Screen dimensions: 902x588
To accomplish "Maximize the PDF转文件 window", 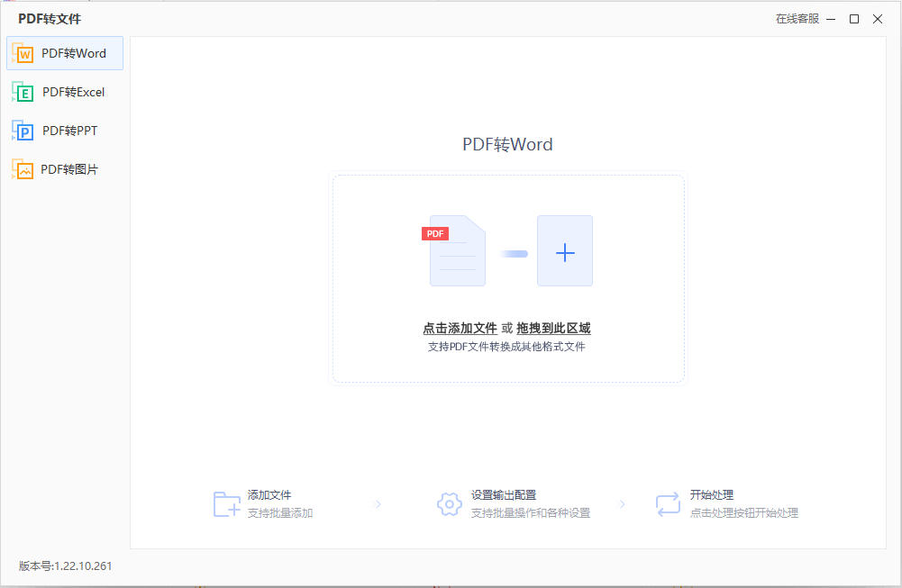I will coord(854,19).
